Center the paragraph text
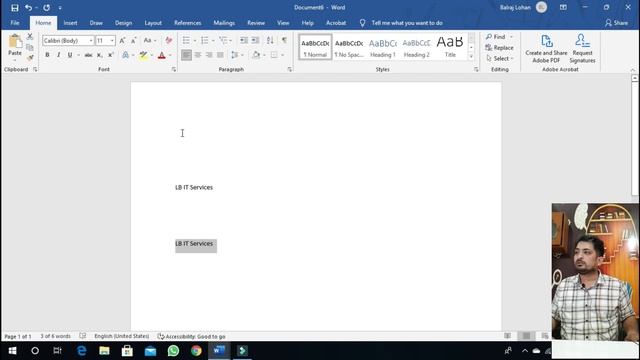 pyautogui.click(x=198, y=55)
